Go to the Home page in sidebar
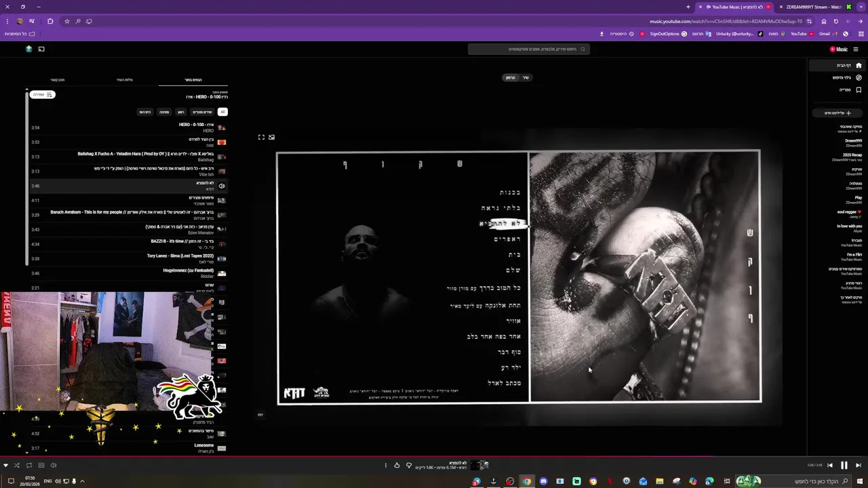The width and height of the screenshot is (868, 488). pyautogui.click(x=836, y=65)
